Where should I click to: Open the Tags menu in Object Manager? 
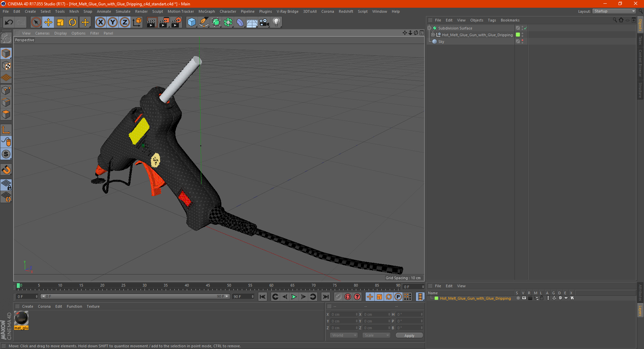492,20
